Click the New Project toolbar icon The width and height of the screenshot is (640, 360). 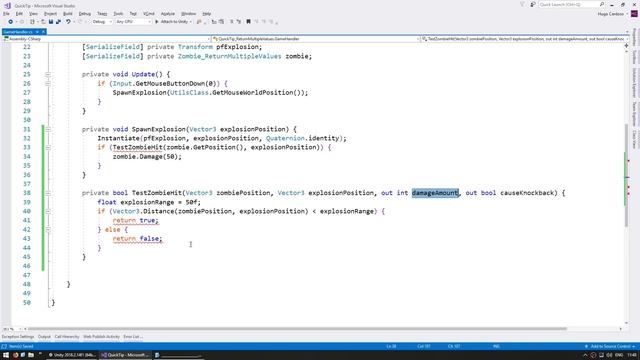[32, 22]
